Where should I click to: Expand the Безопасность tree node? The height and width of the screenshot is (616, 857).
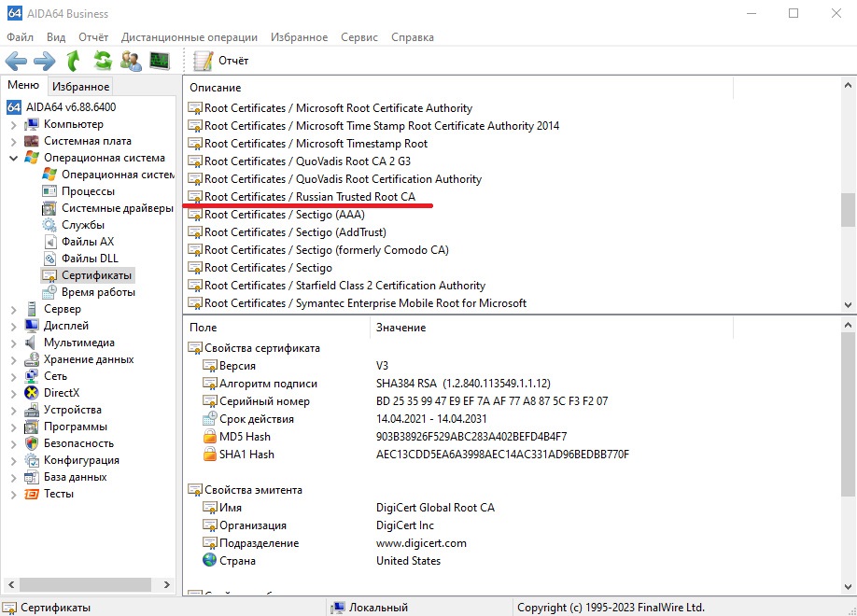(x=13, y=444)
